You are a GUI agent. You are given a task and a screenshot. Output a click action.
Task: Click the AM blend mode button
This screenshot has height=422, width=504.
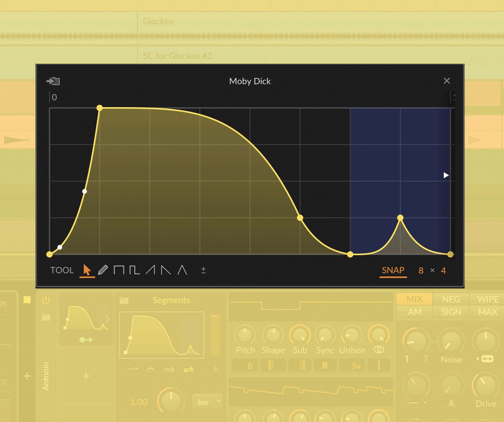click(x=416, y=312)
